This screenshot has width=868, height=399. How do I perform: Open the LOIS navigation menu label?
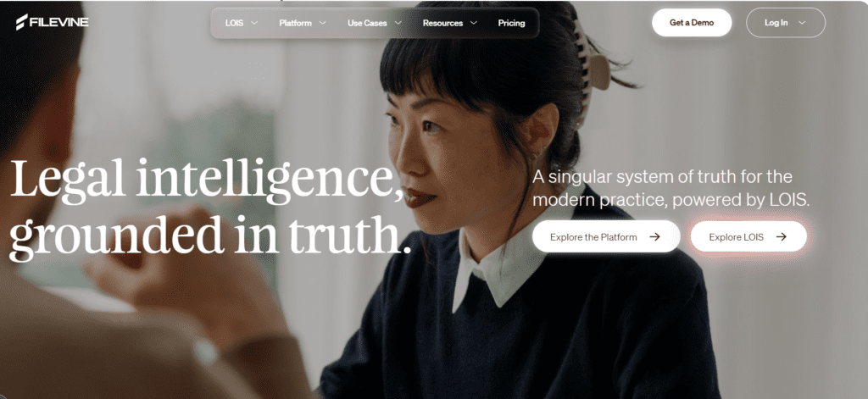coord(234,23)
